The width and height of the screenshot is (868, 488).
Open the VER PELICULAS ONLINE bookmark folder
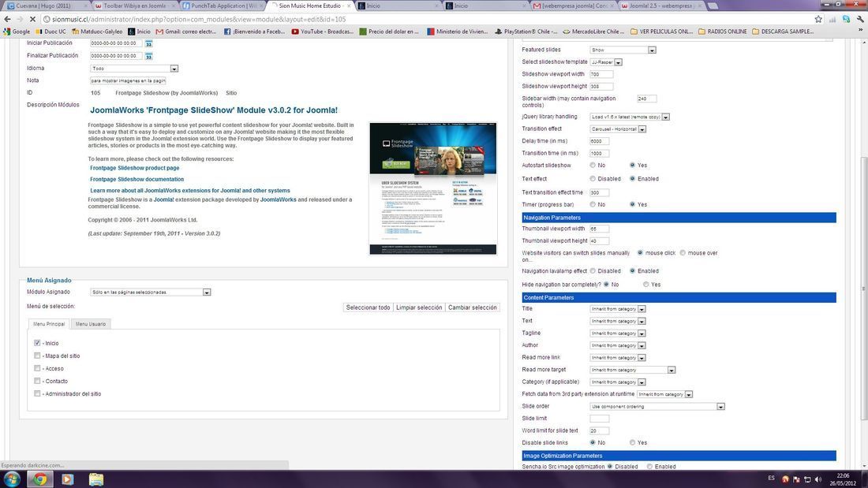pos(661,32)
